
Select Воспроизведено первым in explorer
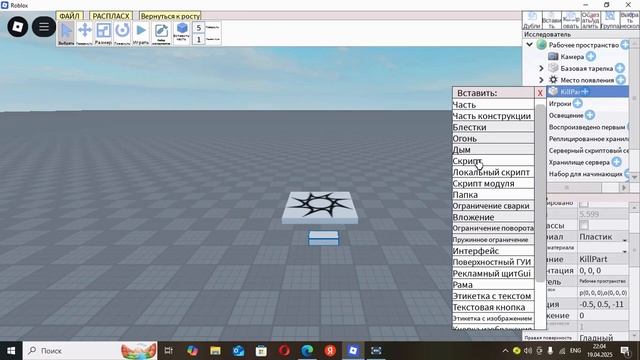(x=587, y=127)
